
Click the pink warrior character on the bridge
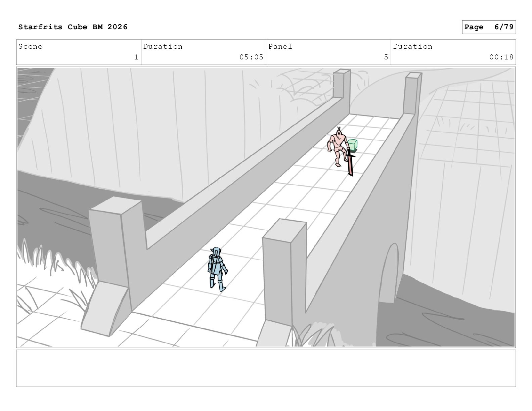tap(338, 147)
